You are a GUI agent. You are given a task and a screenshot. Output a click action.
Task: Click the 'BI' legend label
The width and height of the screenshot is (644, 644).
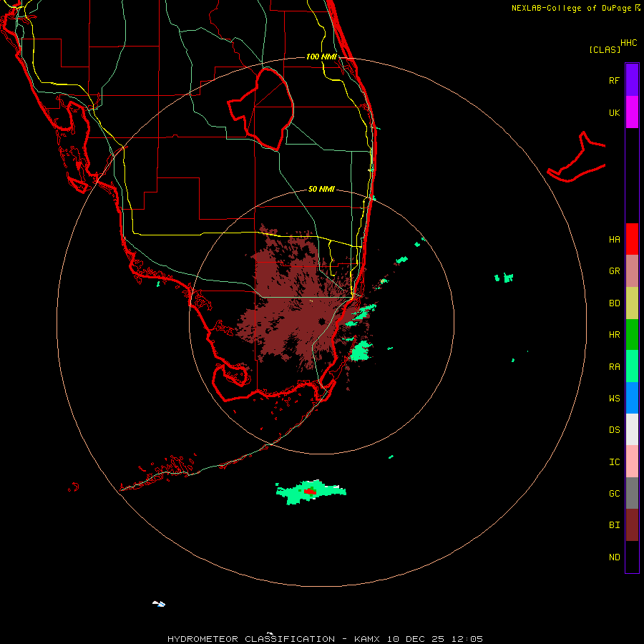(x=614, y=525)
